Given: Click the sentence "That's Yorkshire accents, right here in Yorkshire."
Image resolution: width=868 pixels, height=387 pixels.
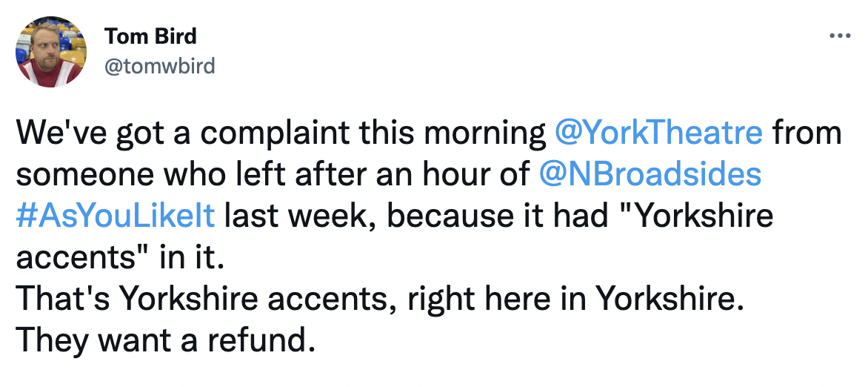Looking at the screenshot, I should pos(380,300).
